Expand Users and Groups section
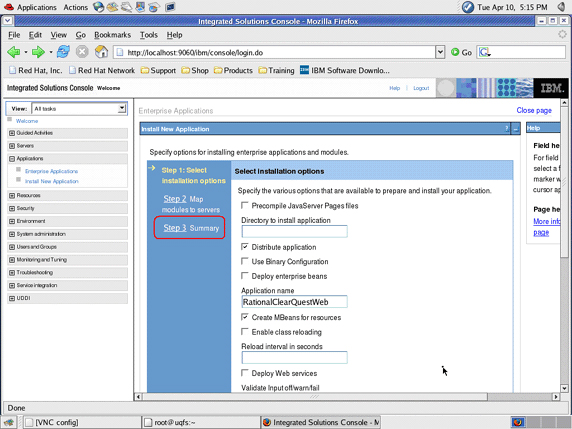 (12, 247)
